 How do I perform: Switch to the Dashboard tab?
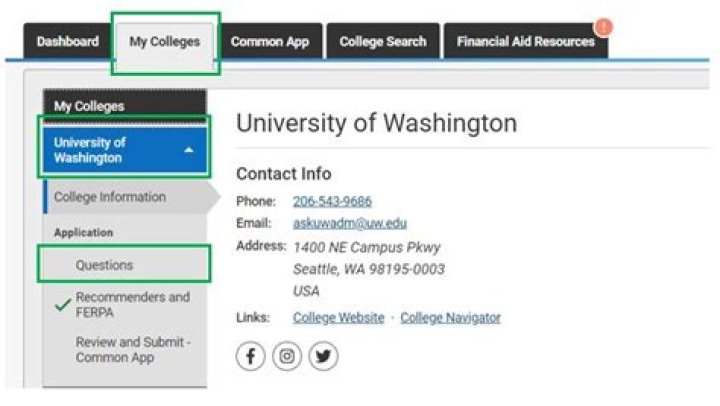68,42
